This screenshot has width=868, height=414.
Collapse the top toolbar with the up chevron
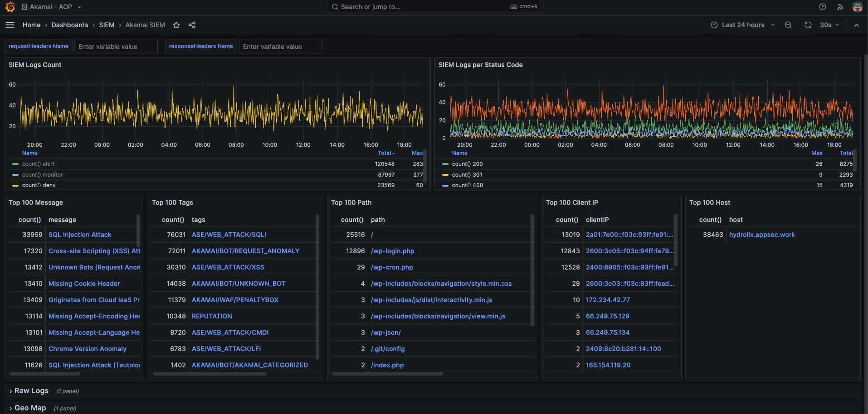tap(857, 25)
